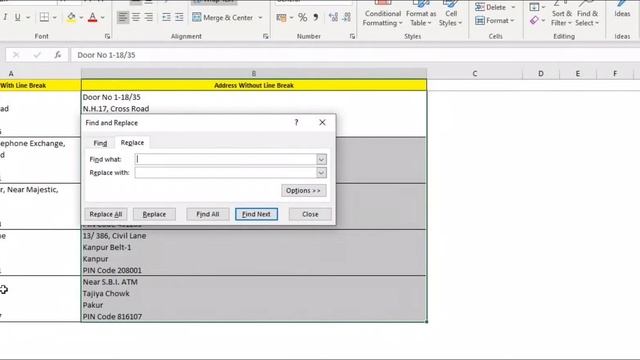Open borders dropdown arrow
640x360 pixels.
(54, 18)
